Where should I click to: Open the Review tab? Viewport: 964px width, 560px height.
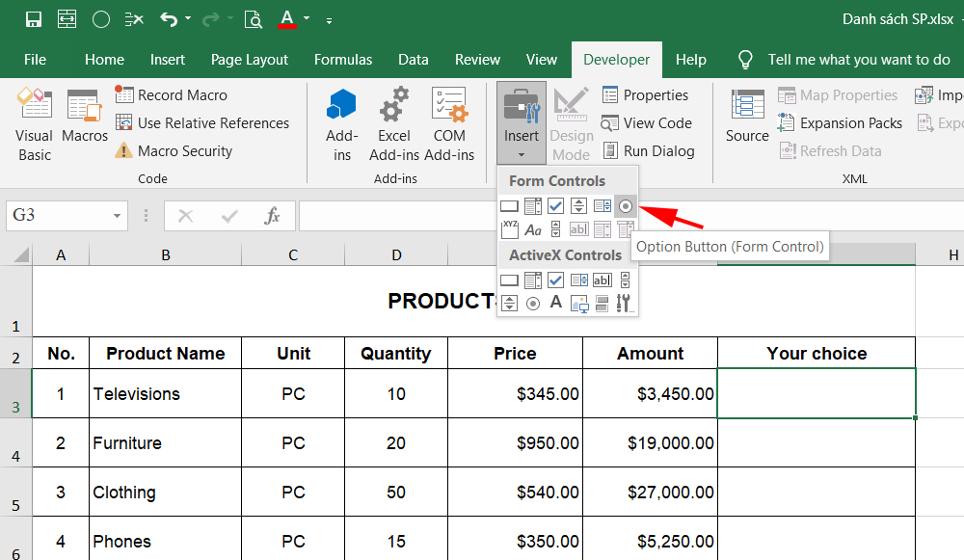(x=478, y=60)
